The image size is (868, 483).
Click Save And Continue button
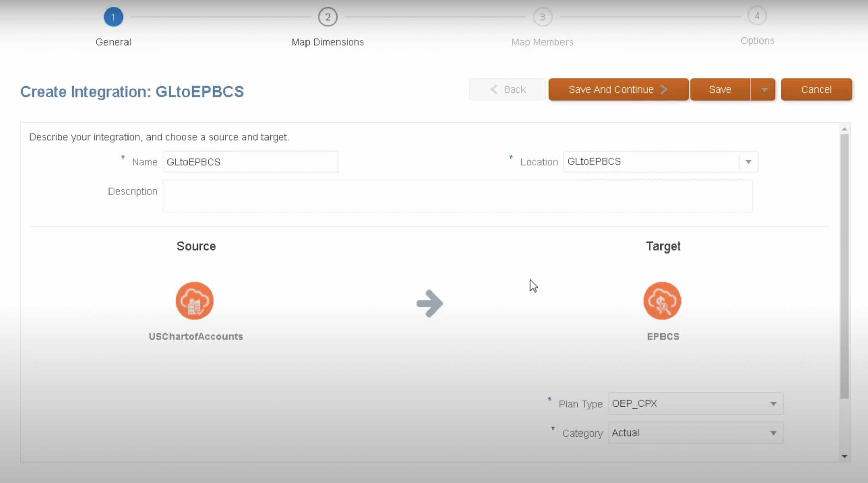pos(618,90)
